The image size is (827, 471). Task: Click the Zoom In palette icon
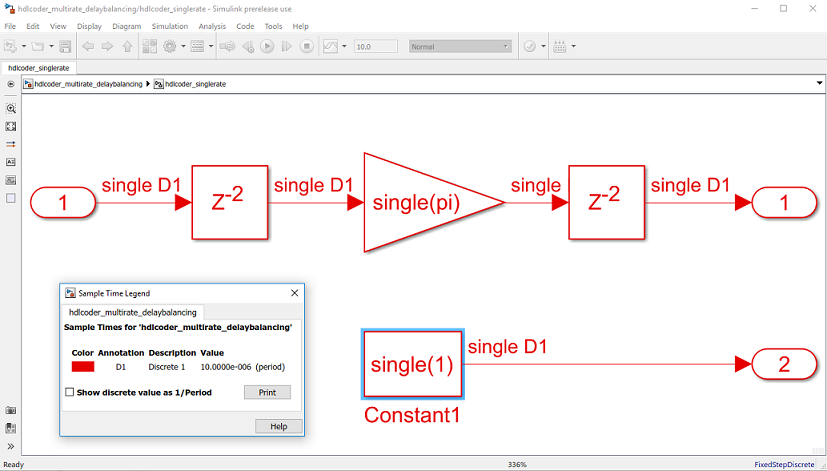tap(11, 109)
